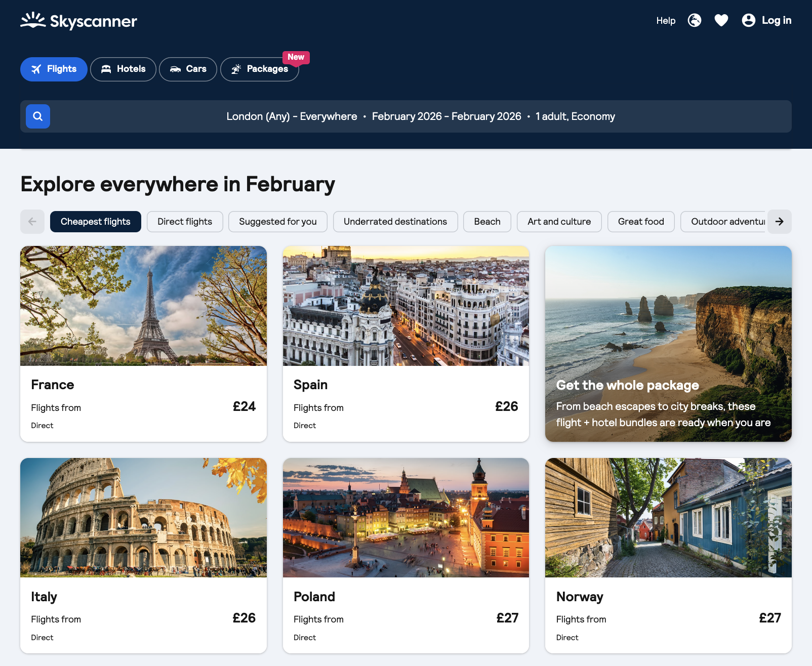Select the Cheapest flights filter
Screen dimensions: 812x666
pos(96,222)
